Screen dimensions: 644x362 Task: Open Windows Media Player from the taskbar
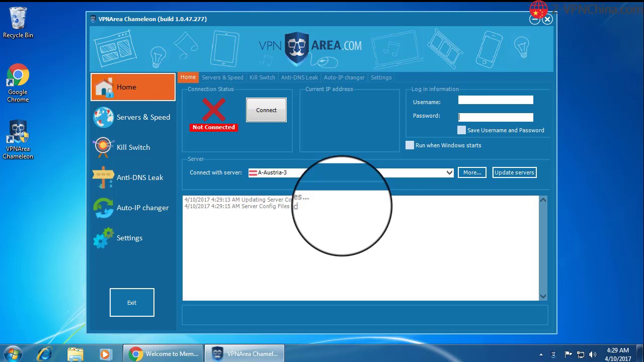(105, 354)
